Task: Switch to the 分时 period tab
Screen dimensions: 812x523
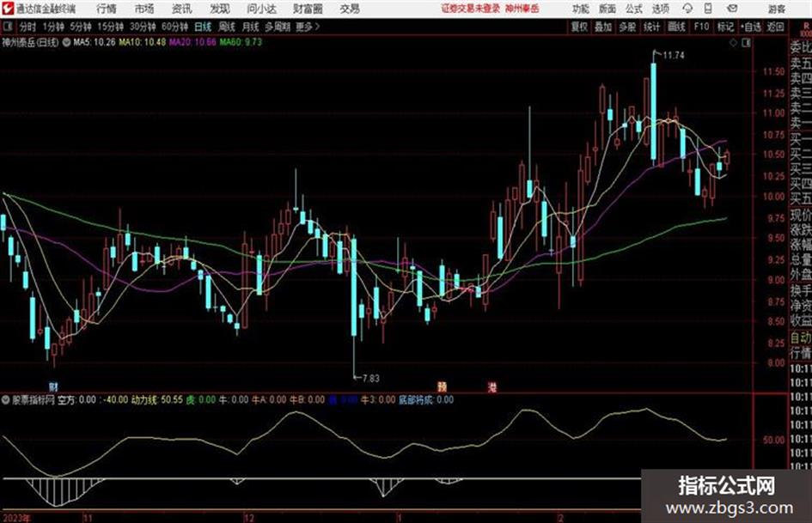Action: 28,27
